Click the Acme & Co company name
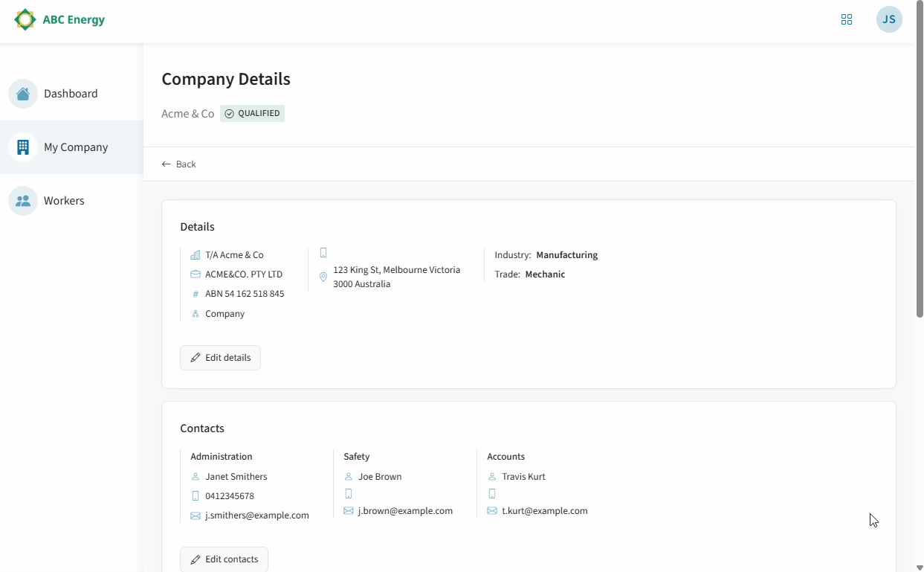Screen dimensions: 924x572 click(x=188, y=114)
